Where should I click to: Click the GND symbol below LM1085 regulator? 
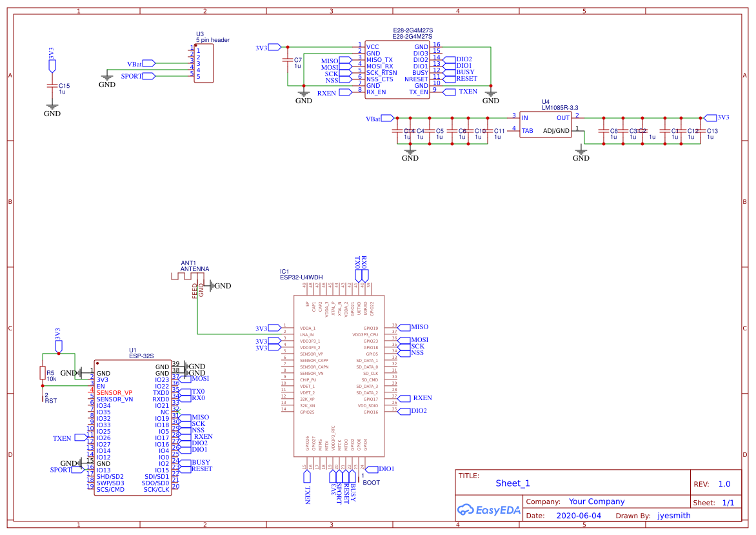(x=580, y=150)
